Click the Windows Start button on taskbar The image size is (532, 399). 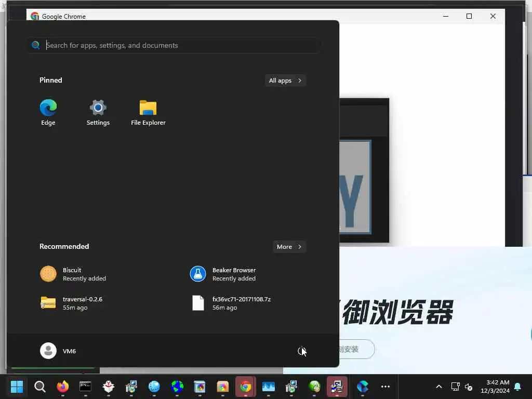[x=17, y=387]
